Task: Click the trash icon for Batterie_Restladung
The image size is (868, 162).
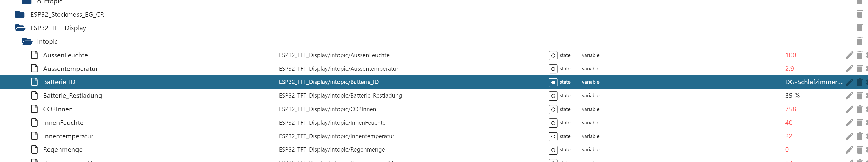Action: 860,96
